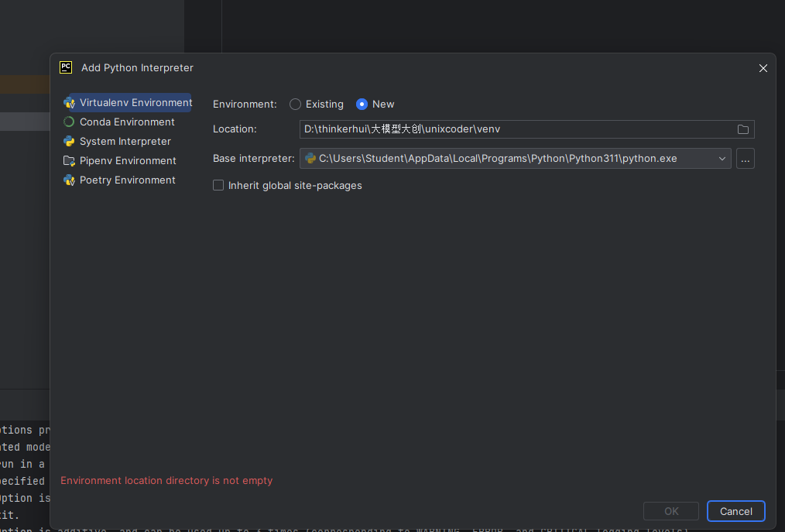785x532 pixels.
Task: Select Virtualenv Environment in the sidebar
Action: pyautogui.click(x=128, y=103)
